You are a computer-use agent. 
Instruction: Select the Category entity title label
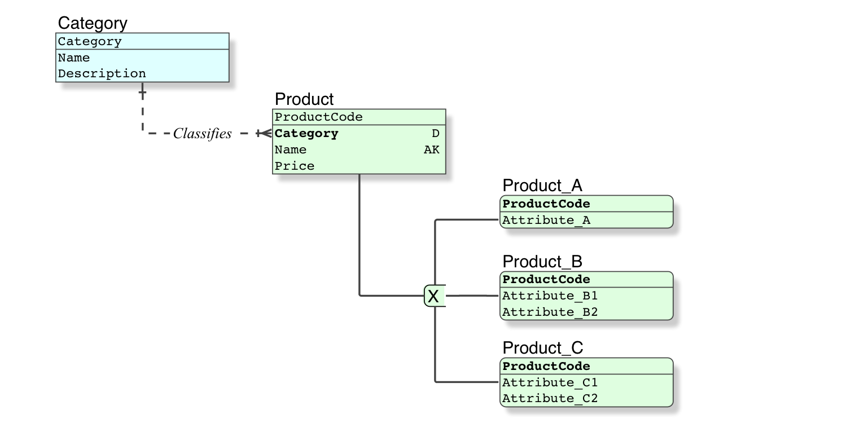(93, 23)
